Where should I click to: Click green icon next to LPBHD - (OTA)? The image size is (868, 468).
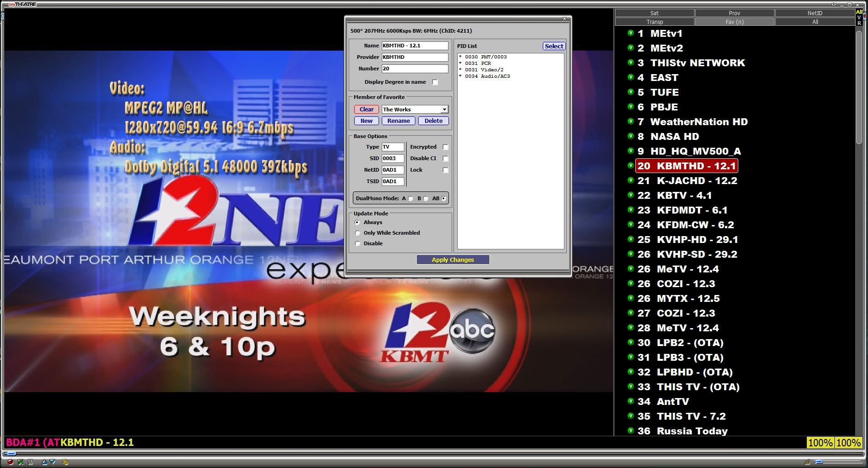pos(631,372)
